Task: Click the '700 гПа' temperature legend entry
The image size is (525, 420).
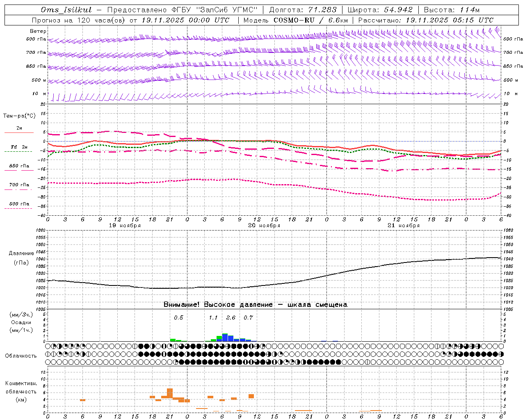Action: (x=19, y=185)
